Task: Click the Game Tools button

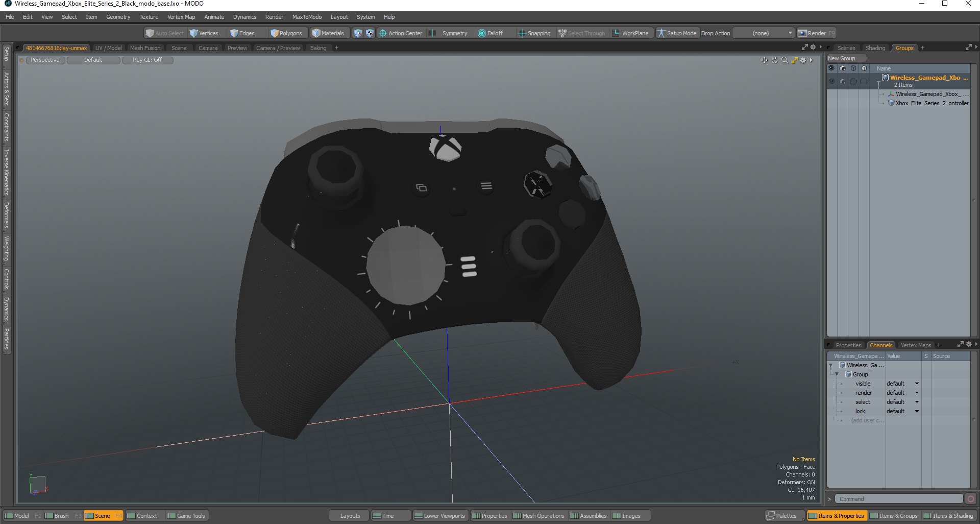Action: click(x=186, y=516)
